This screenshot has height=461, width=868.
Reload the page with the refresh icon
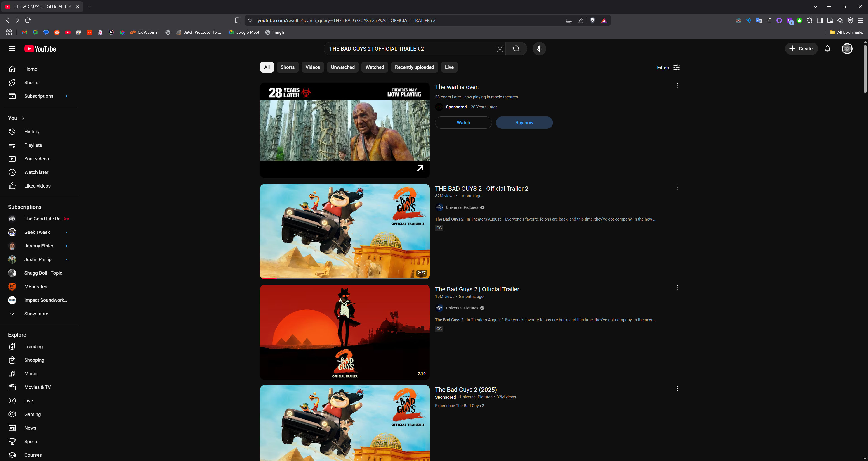tap(28, 21)
